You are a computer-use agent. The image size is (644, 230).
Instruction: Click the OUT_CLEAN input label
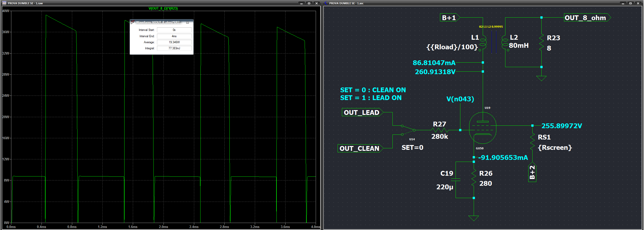[x=359, y=148]
